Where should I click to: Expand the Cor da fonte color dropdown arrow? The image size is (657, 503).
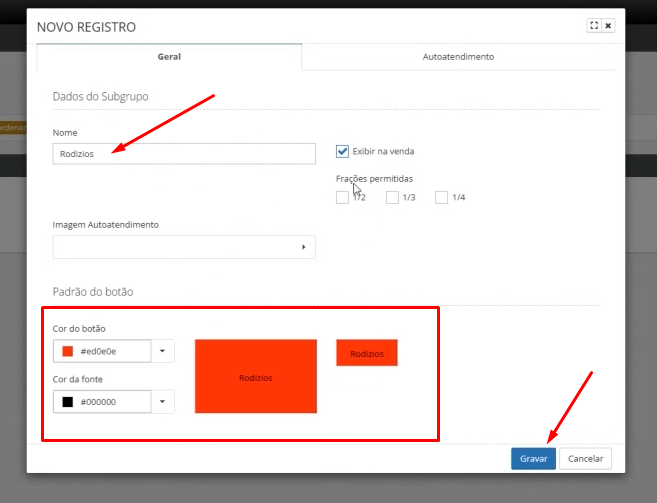click(162, 402)
